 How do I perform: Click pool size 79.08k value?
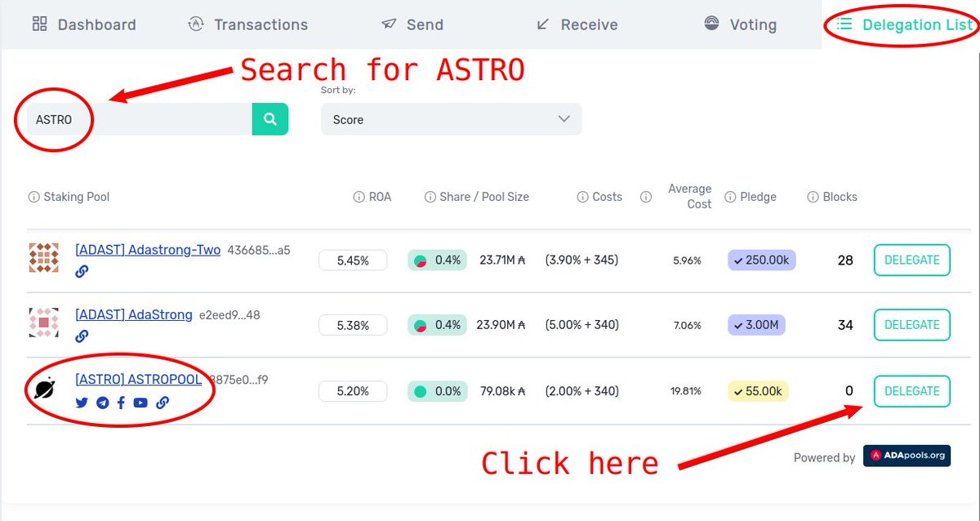[x=502, y=391]
